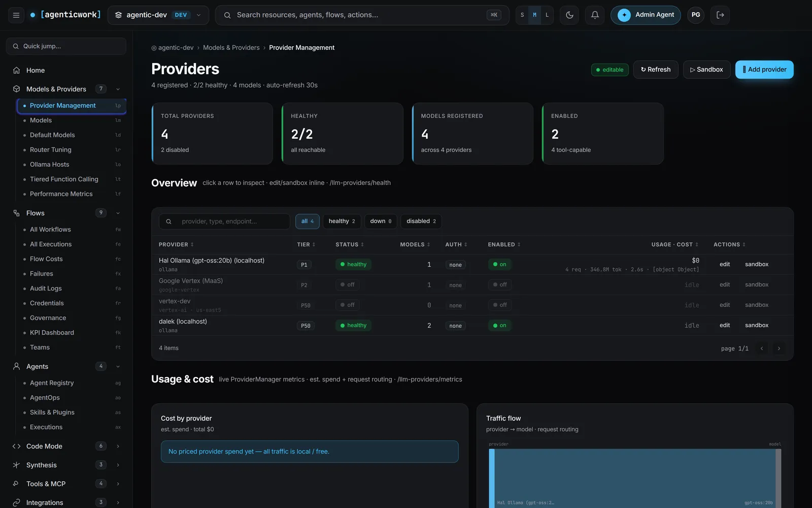Collapse the Flows sidebar section
This screenshot has height=508, width=812.
pos(118,213)
